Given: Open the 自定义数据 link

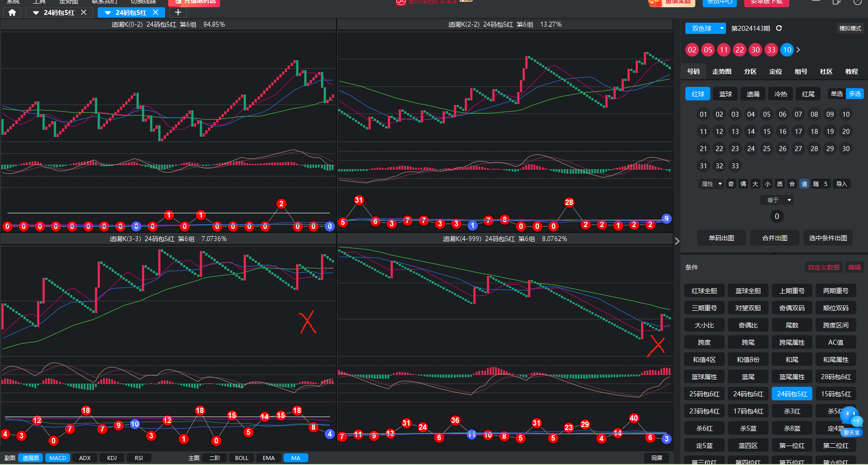Looking at the screenshot, I should (824, 267).
